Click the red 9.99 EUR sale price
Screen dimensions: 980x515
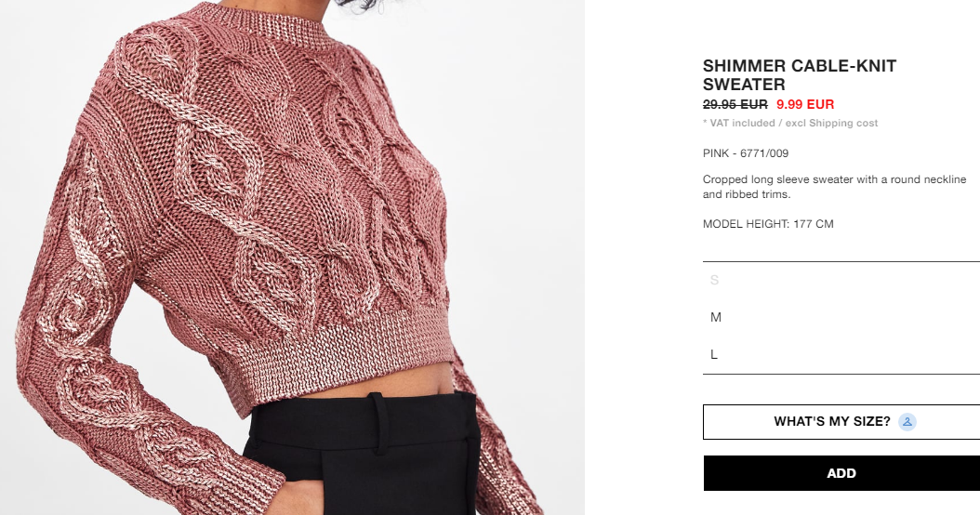(x=805, y=104)
